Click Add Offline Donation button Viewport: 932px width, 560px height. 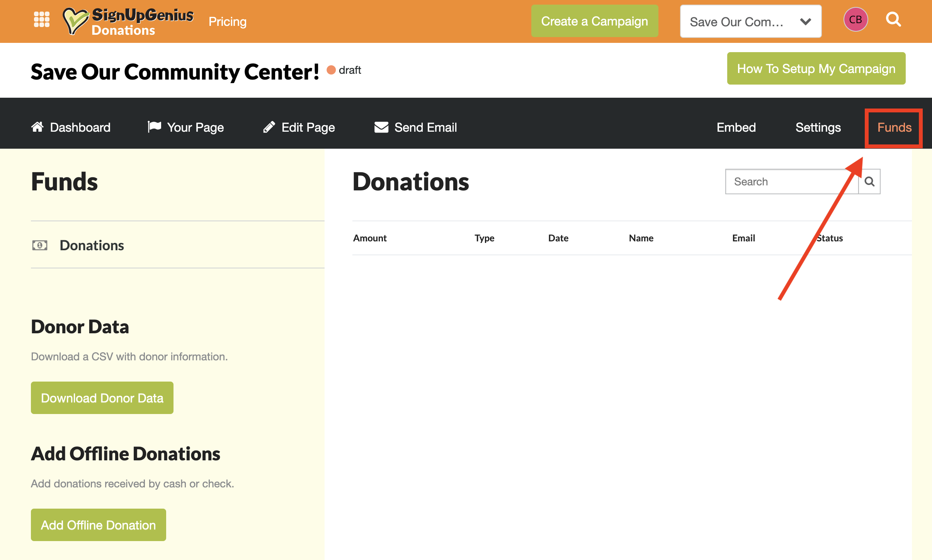(x=98, y=525)
